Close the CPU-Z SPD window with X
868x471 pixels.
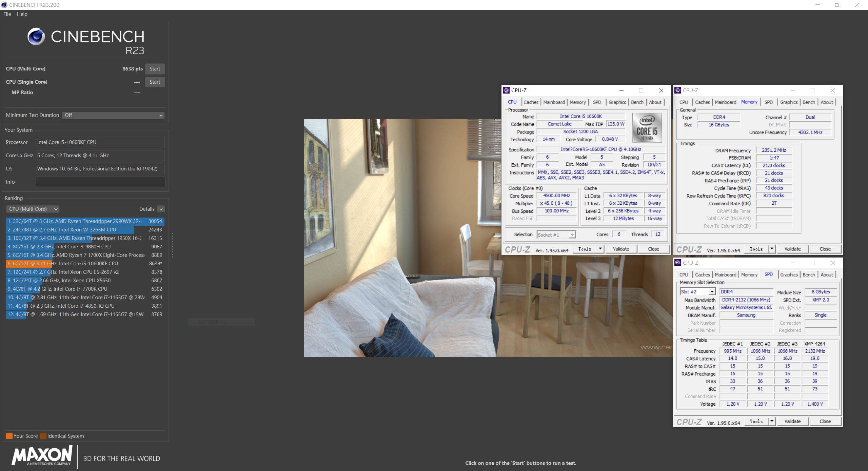click(x=833, y=263)
